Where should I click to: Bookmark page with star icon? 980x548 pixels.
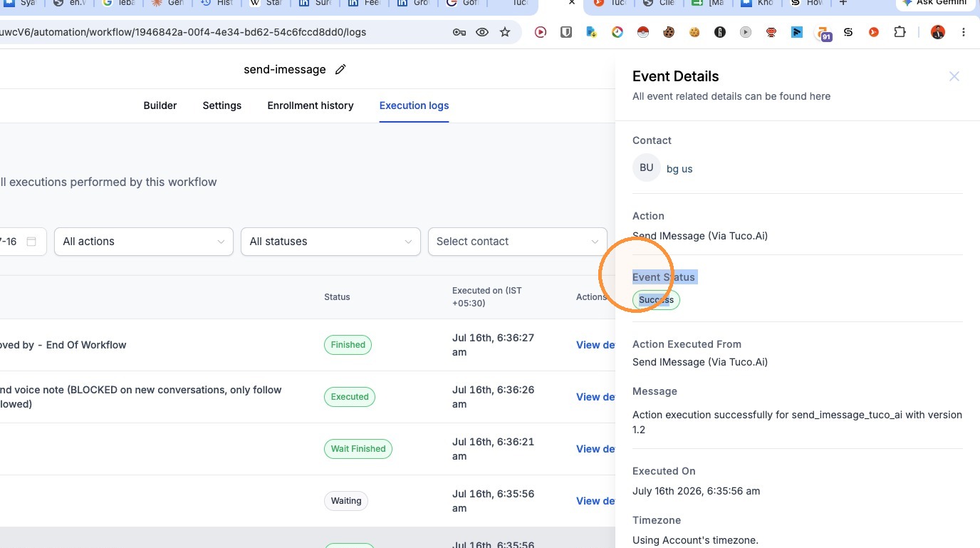point(505,32)
